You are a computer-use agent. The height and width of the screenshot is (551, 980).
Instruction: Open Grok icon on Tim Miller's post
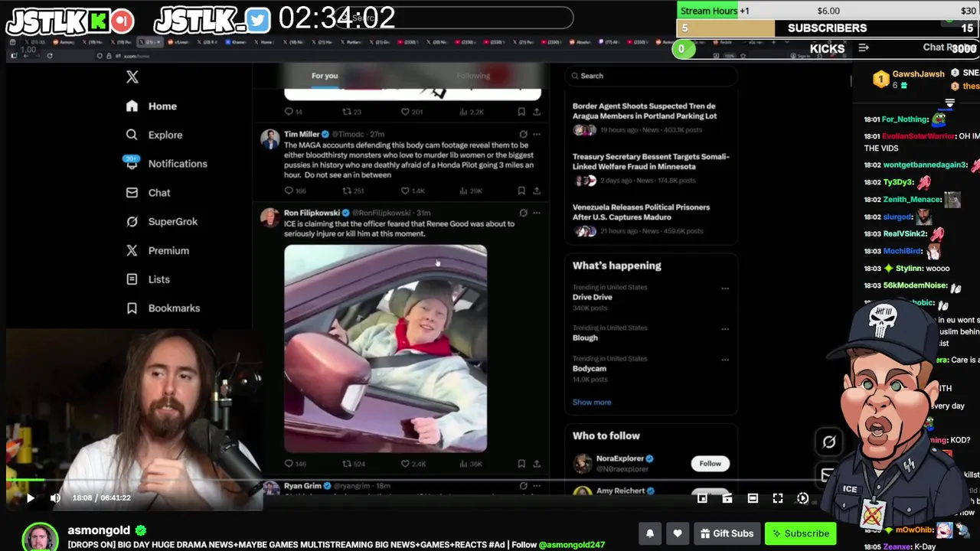pyautogui.click(x=523, y=134)
